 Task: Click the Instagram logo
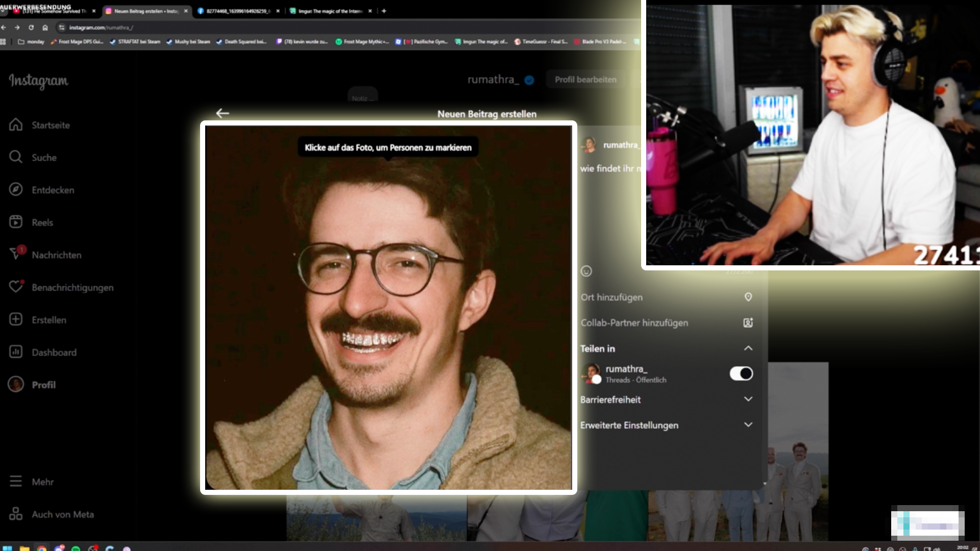pyautogui.click(x=38, y=81)
